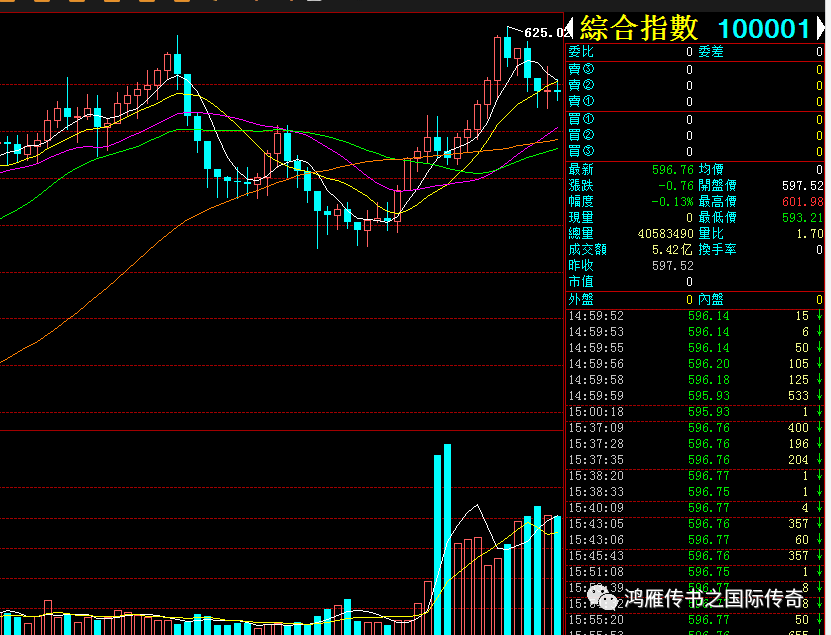Click the 買③ bid row
This screenshot has height=635, width=831.
(x=695, y=151)
